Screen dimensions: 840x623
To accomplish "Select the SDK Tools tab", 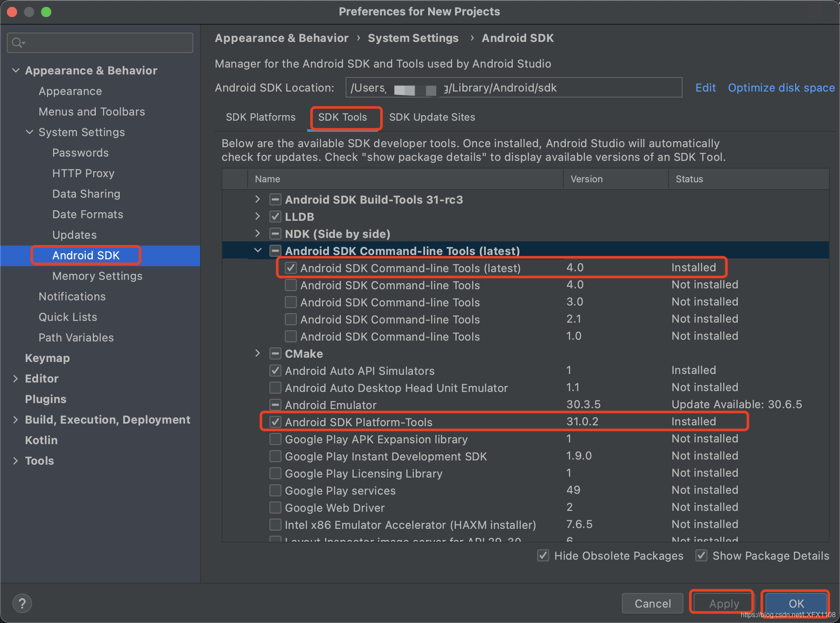I will (x=343, y=117).
